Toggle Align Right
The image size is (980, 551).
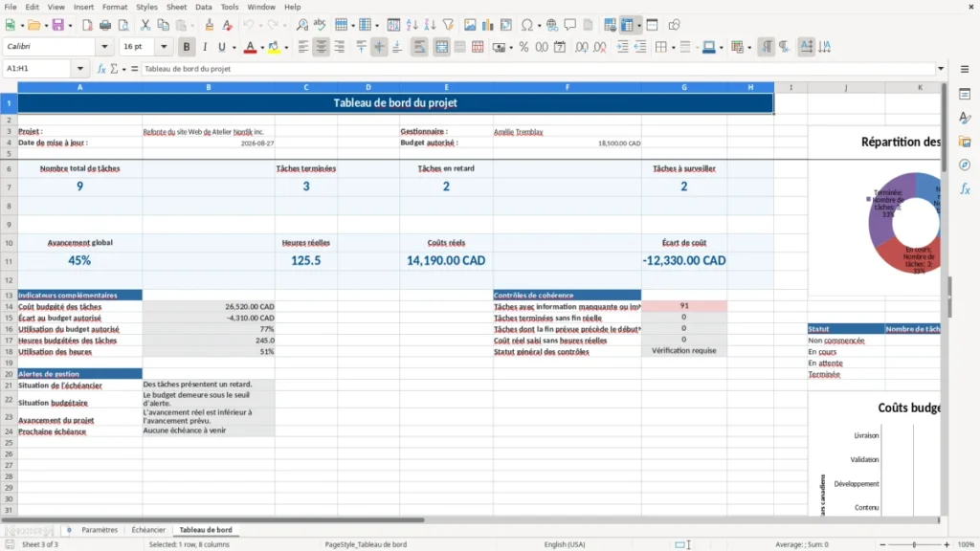340,47
